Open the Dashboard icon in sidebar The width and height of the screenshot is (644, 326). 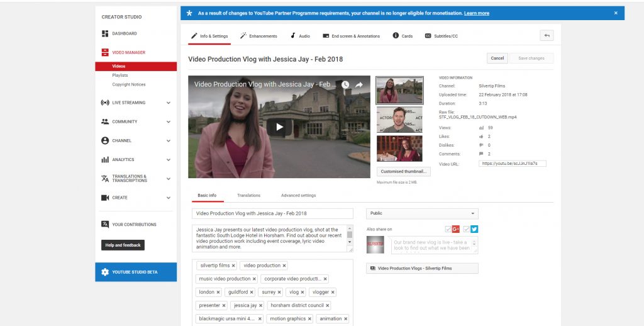coord(105,34)
